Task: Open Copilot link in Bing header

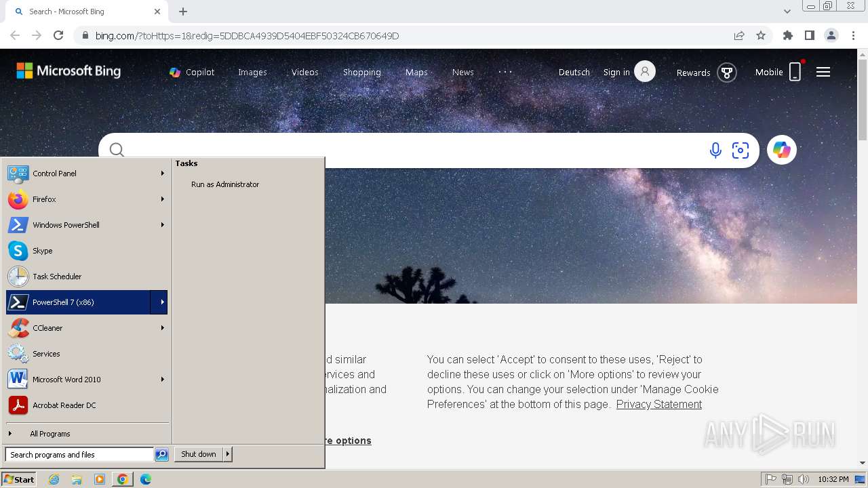Action: tap(192, 72)
